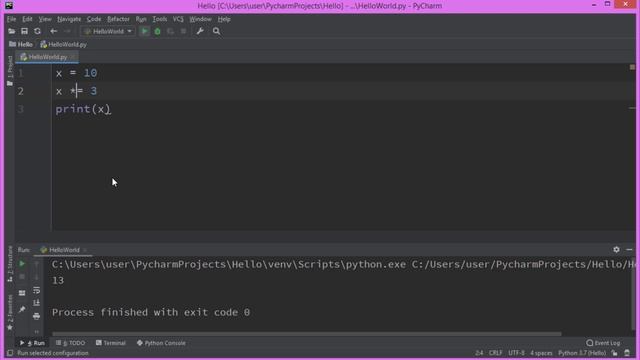Pin the run tab with the pin icon
640x360 pixels.
pyautogui.click(x=22, y=309)
